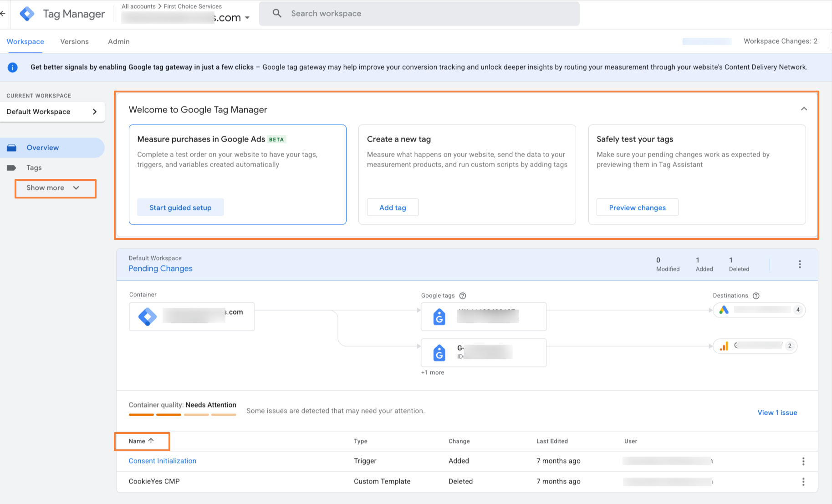Click the G- Google tag icon
This screenshot has height=504, width=832.
coord(439,352)
